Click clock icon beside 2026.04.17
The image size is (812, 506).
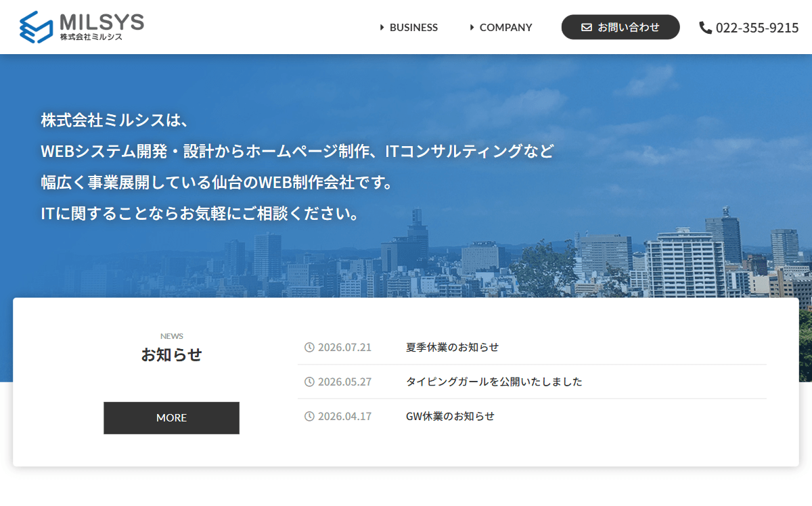click(309, 416)
